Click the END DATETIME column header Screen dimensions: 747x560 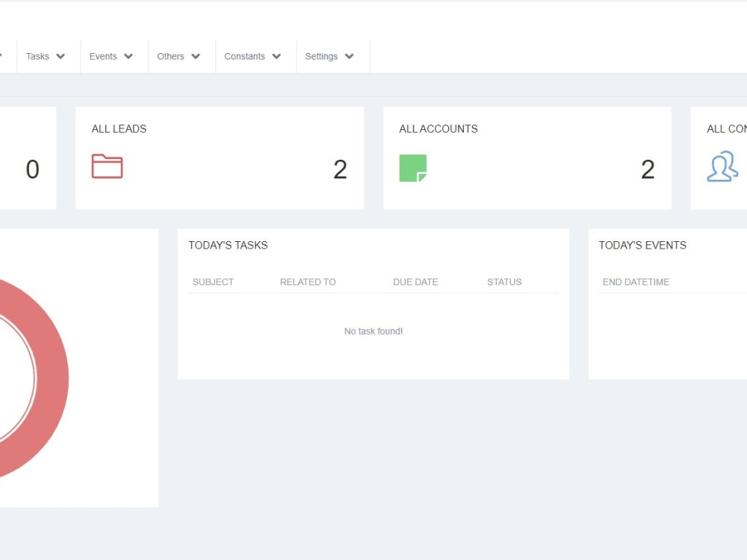pyautogui.click(x=636, y=281)
